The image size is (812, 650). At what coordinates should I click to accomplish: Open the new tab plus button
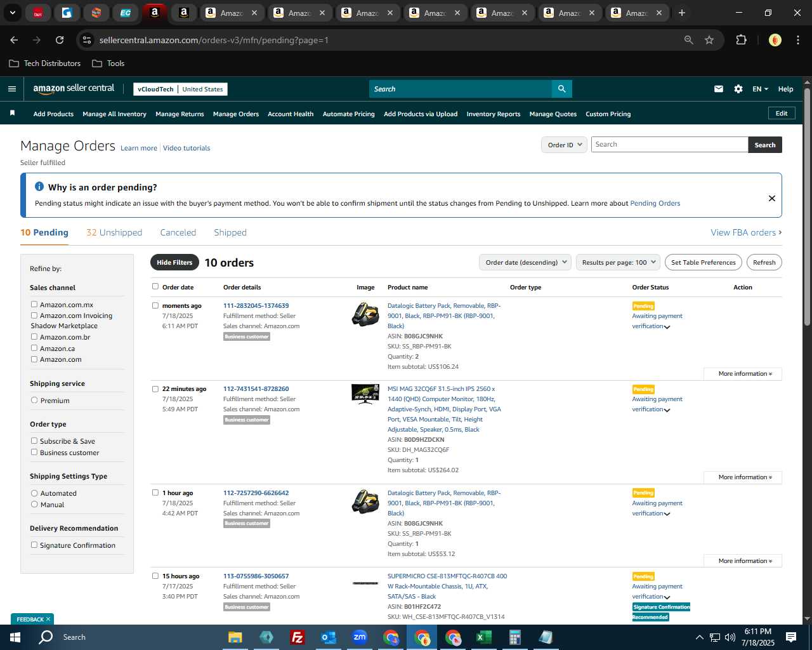pos(682,13)
